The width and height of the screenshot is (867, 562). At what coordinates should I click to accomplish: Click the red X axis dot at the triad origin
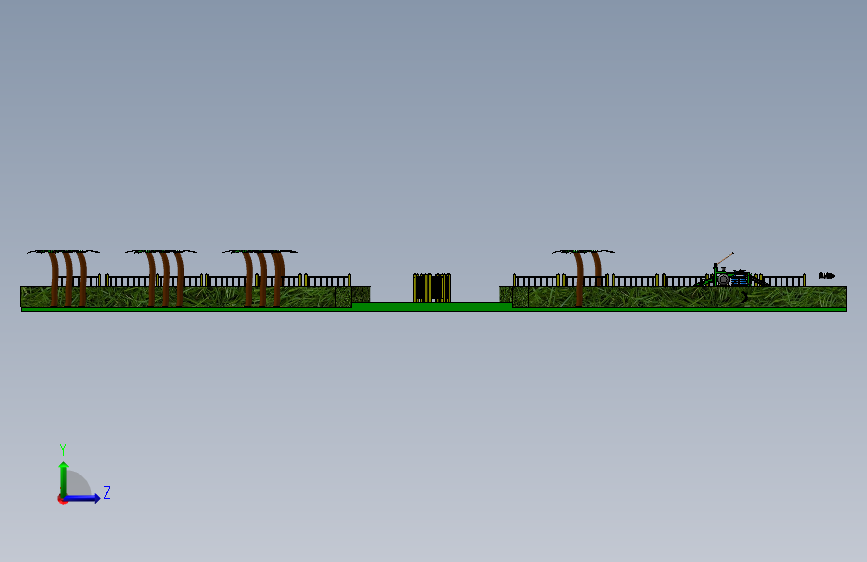coord(62,500)
